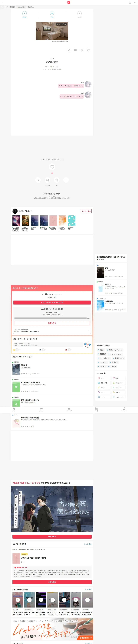
Task: Go to the previous chapter (前の話) arrow
Action: point(24,13)
